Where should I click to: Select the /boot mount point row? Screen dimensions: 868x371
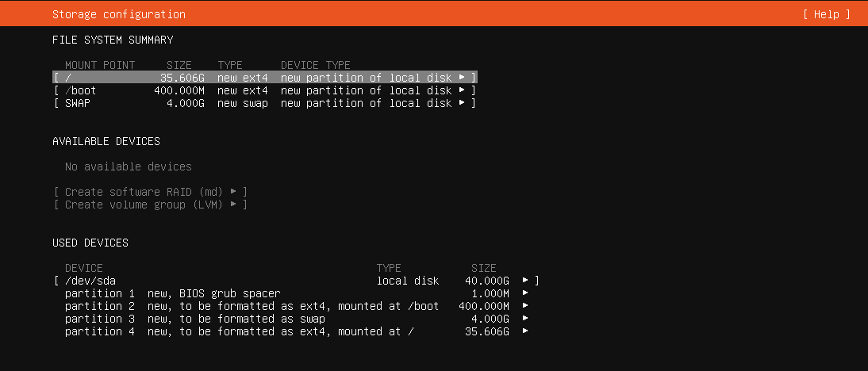(x=265, y=90)
